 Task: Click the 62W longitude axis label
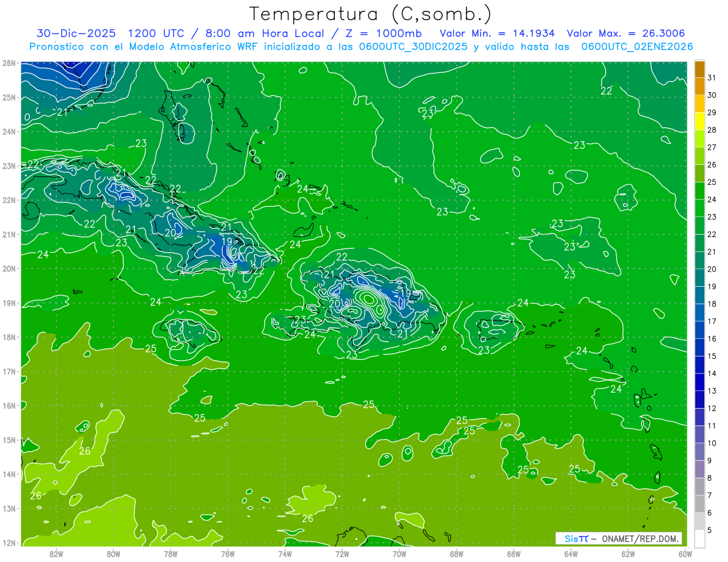point(628,553)
